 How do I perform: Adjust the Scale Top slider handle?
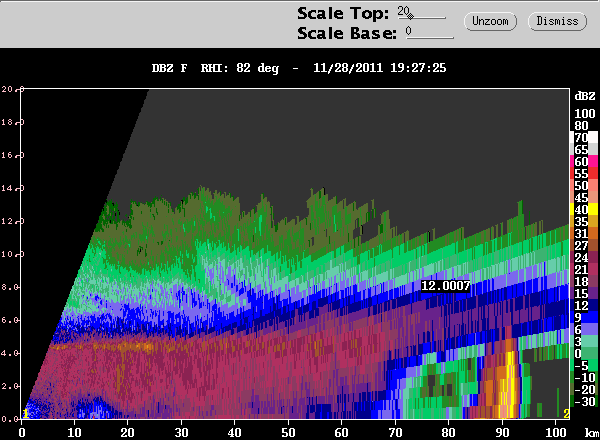click(410, 16)
